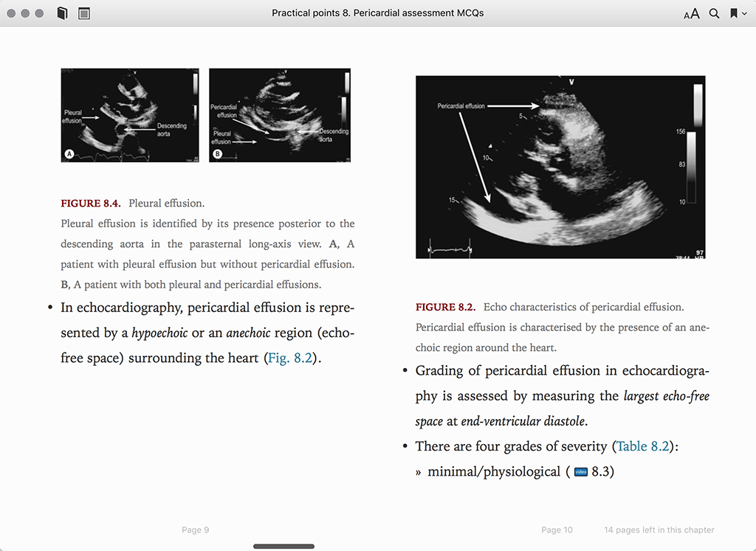The image size is (756, 551).
Task: Open the font size appearance menu
Action: pos(691,13)
